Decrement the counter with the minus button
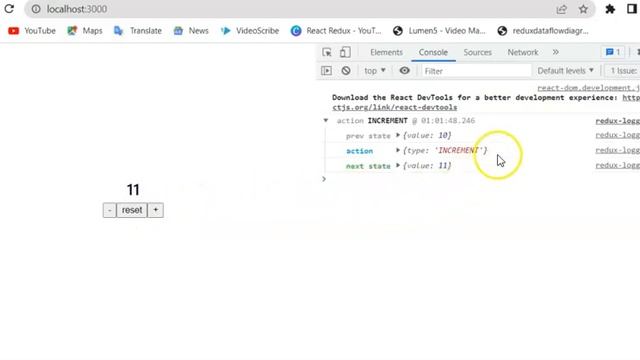Screen dimensions: 640x360 tap(109, 210)
